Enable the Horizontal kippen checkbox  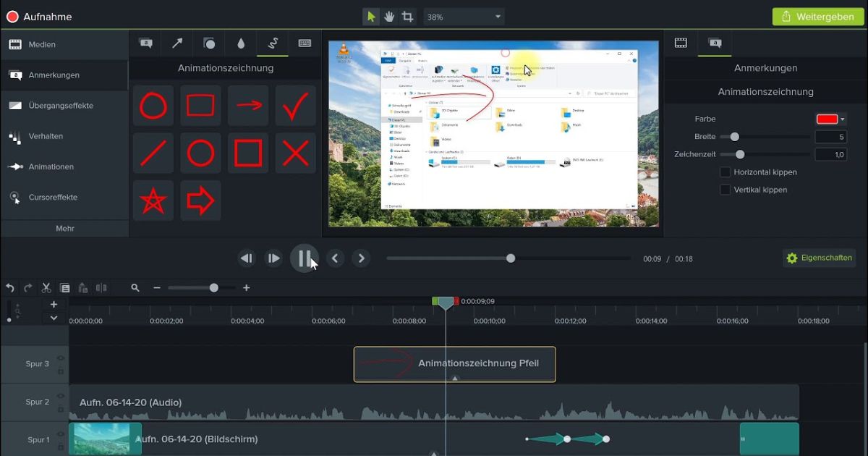point(726,172)
